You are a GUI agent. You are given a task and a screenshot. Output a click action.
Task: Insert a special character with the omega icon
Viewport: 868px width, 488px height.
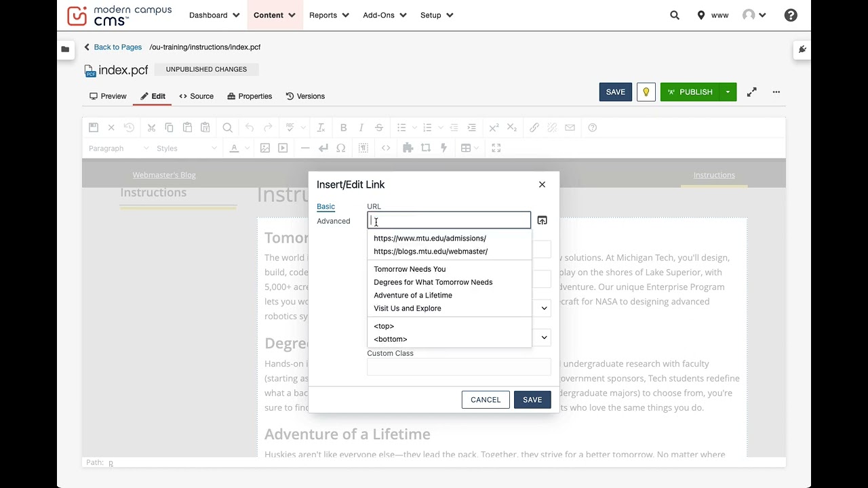coord(341,148)
